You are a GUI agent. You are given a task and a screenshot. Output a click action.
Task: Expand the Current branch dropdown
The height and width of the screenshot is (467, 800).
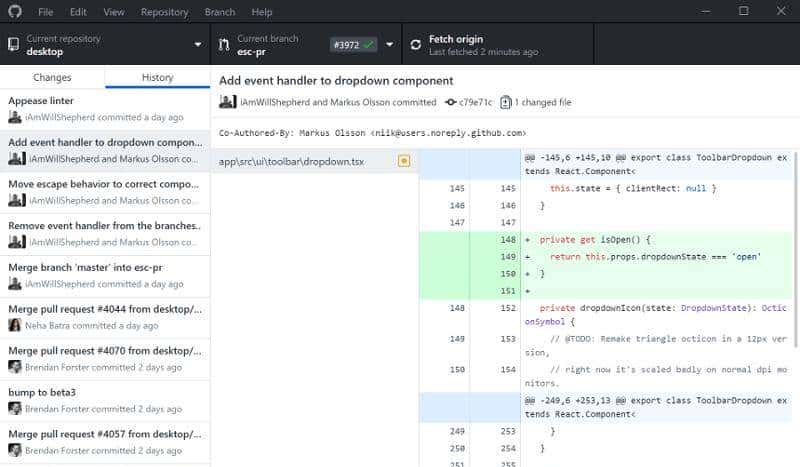click(390, 45)
